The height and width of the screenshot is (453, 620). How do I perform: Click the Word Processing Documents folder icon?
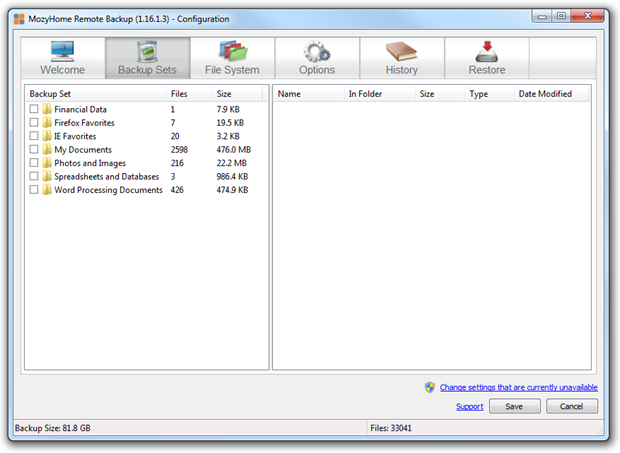click(x=47, y=190)
